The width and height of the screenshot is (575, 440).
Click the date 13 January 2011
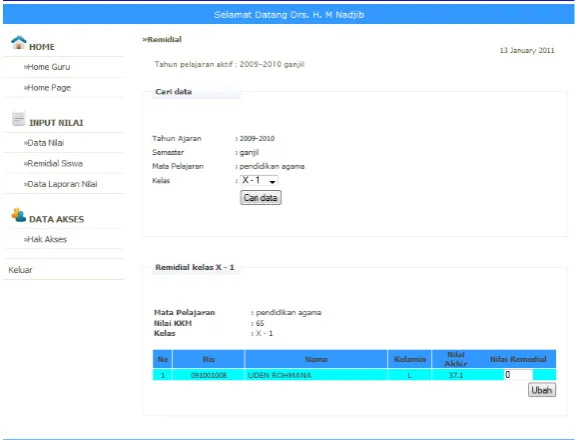click(527, 51)
